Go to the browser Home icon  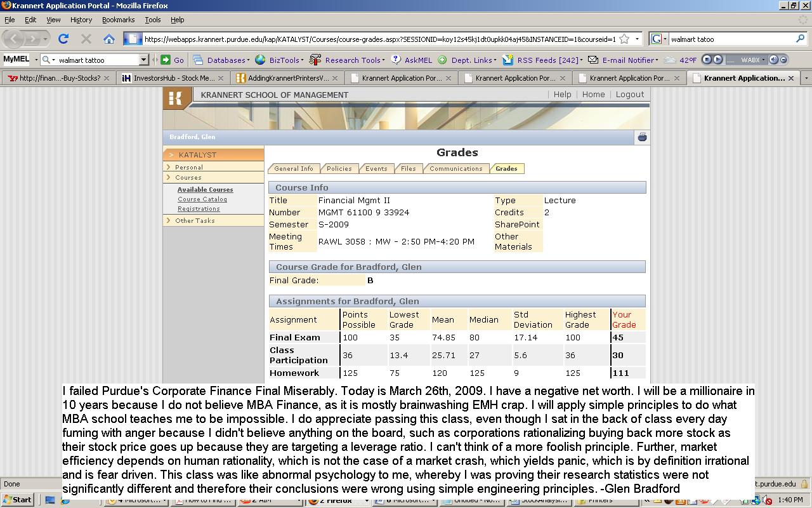pos(108,39)
